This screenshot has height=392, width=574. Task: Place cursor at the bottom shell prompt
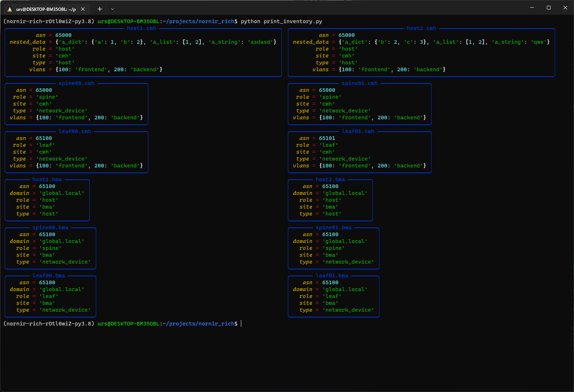click(x=241, y=324)
